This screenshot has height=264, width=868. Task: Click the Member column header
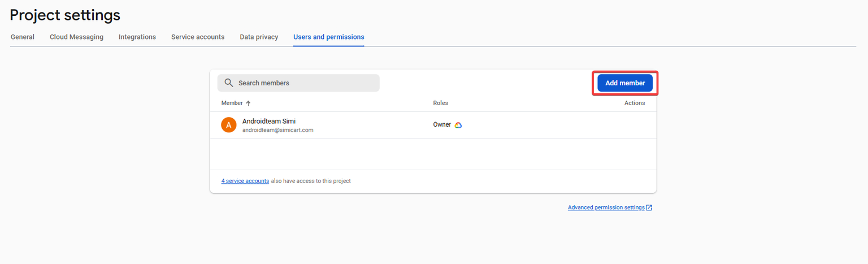click(x=232, y=103)
